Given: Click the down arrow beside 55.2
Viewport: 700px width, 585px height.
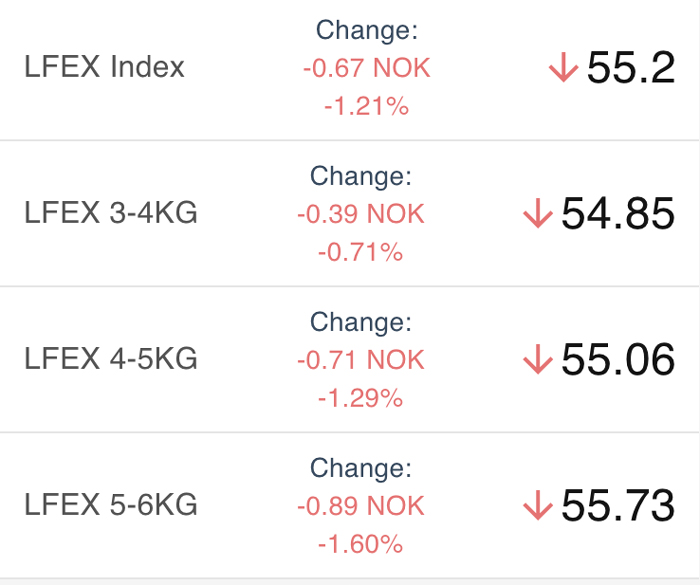Looking at the screenshot, I should click(x=563, y=67).
